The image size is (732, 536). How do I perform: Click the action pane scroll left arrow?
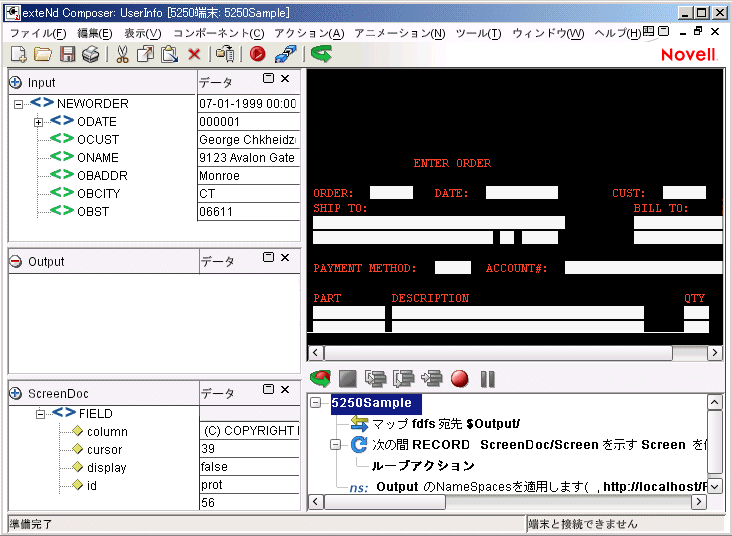tap(316, 502)
